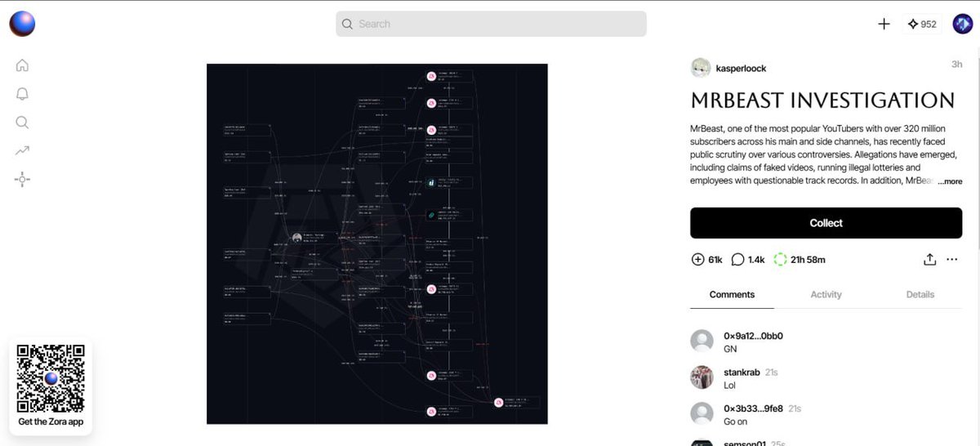Click the 61k mints plus icon
The width and height of the screenshot is (980, 446).
697,260
